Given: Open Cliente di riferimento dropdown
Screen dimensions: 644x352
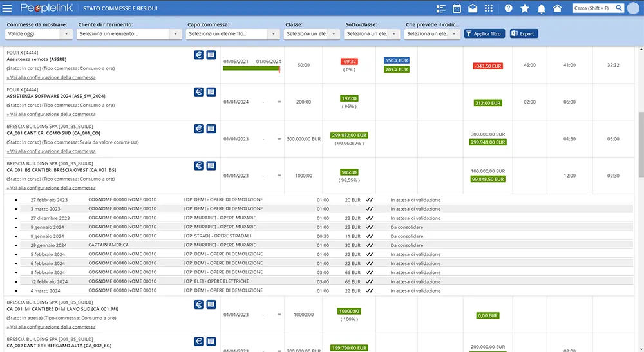Looking at the screenshot, I should tap(129, 34).
